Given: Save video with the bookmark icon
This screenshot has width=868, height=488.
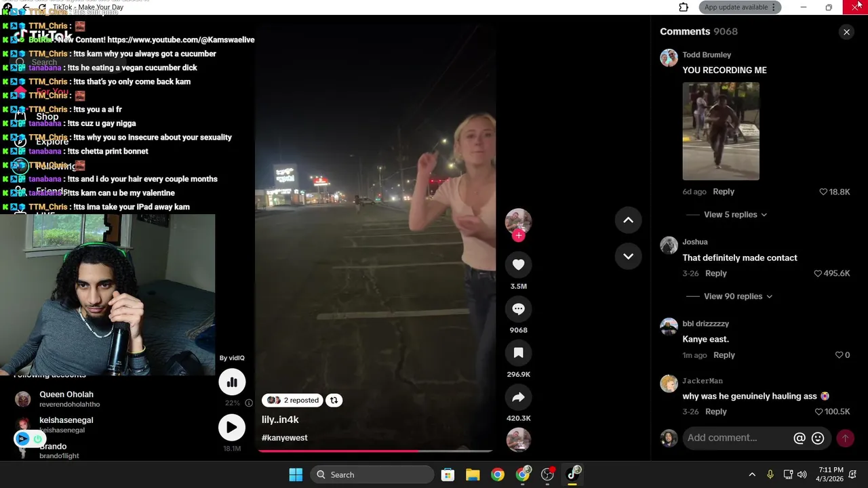Looking at the screenshot, I should tap(518, 353).
